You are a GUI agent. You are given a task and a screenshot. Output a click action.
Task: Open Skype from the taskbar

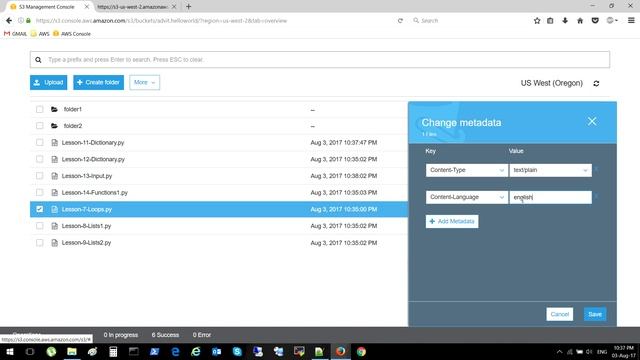pyautogui.click(x=237, y=351)
